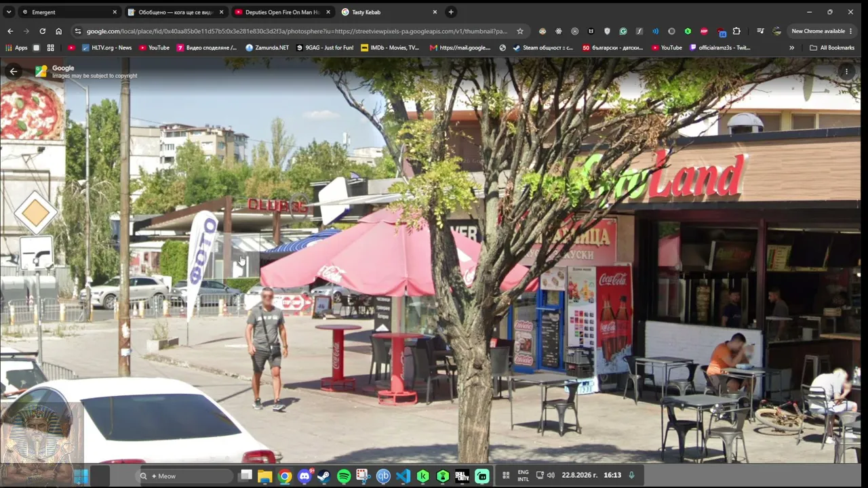This screenshot has width=868, height=488.
Task: Select the Tasty Kebab tab
Action: (389, 12)
